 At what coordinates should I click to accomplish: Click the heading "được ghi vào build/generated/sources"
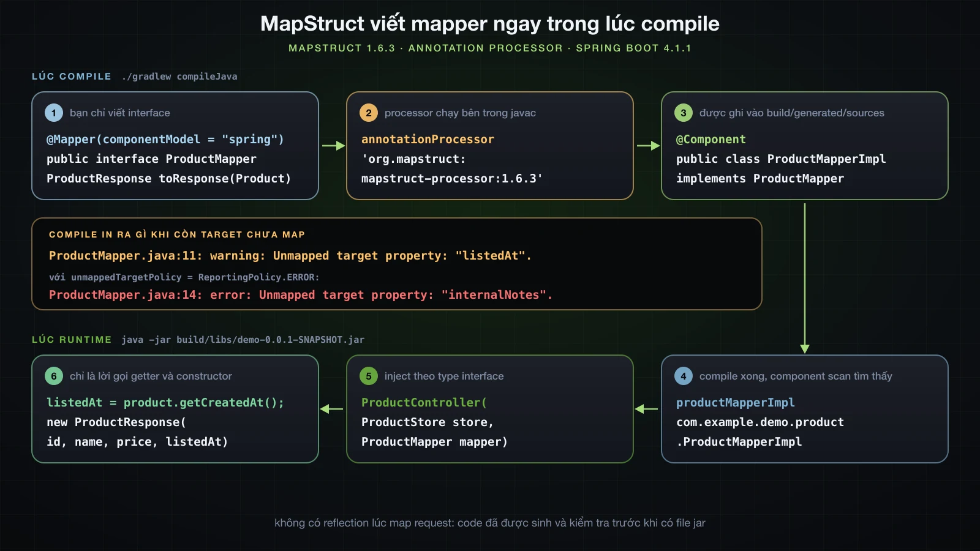pos(792,113)
